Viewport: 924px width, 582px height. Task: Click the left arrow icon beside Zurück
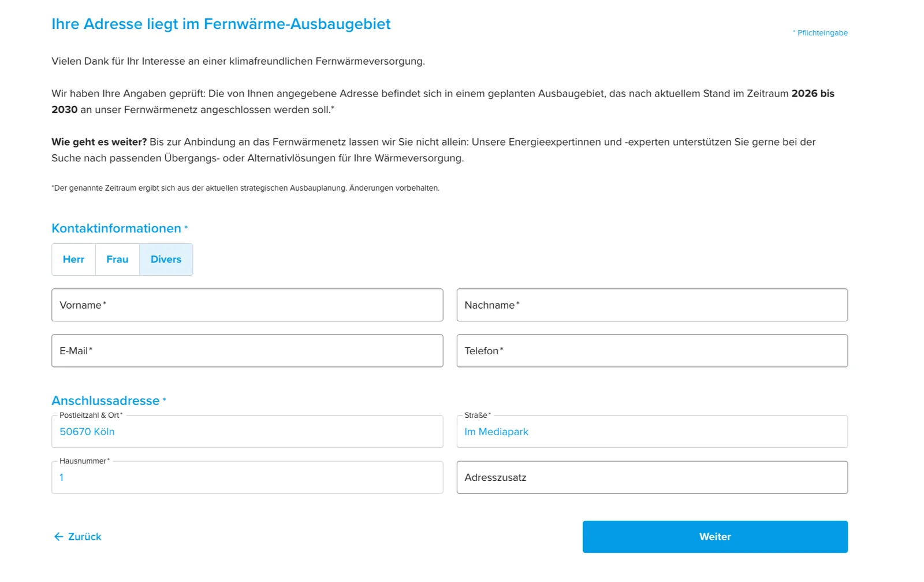58,537
